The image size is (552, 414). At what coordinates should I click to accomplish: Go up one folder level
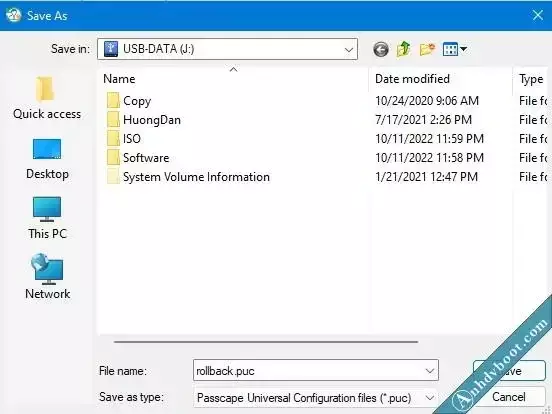click(404, 49)
